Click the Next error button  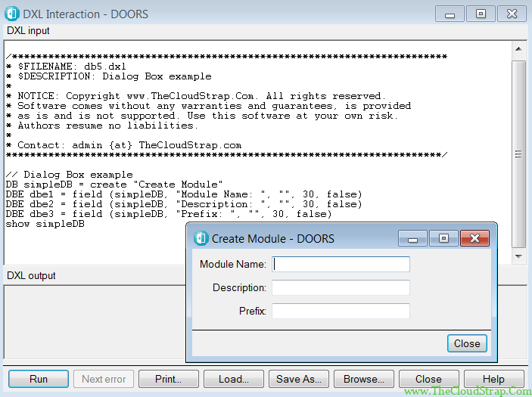pos(104,379)
